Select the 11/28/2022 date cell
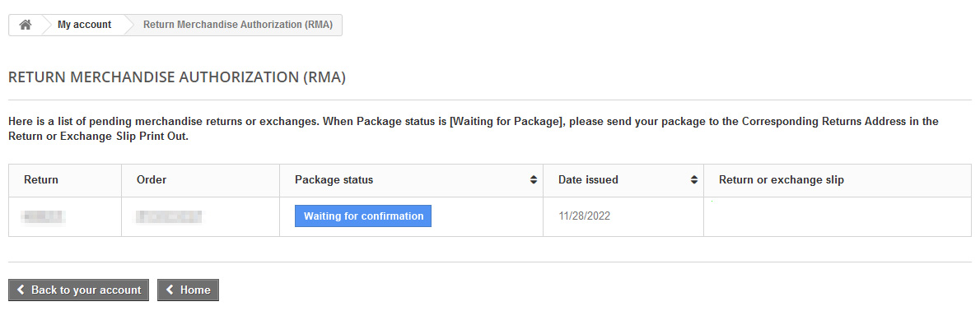Image resolution: width=980 pixels, height=311 pixels. click(585, 216)
